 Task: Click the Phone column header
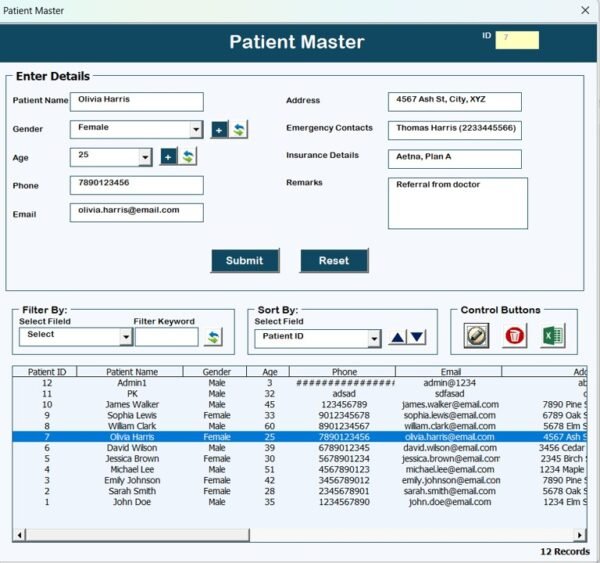click(342, 372)
